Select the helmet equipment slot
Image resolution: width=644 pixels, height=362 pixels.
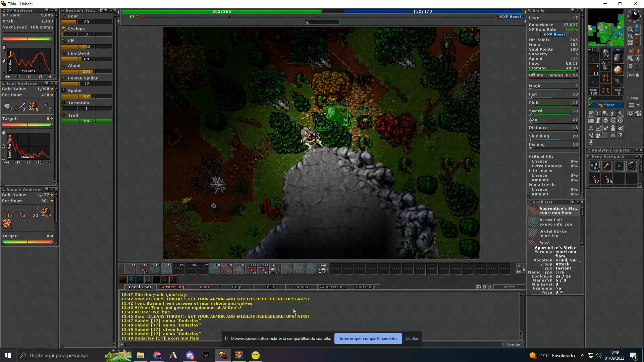pos(606,53)
